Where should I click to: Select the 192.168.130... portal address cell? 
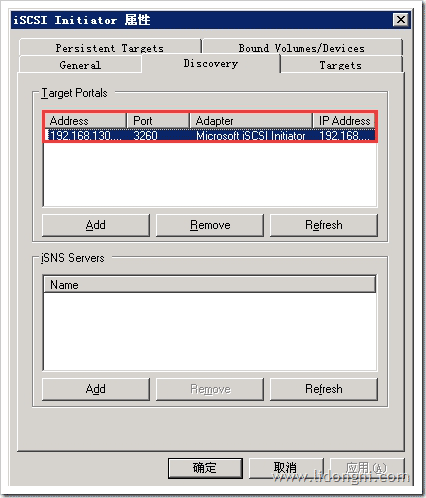(x=85, y=136)
